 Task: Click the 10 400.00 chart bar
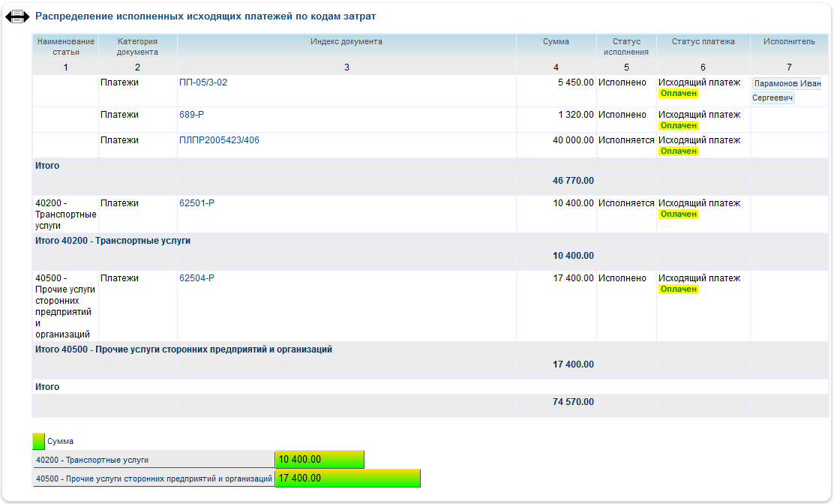tap(319, 459)
